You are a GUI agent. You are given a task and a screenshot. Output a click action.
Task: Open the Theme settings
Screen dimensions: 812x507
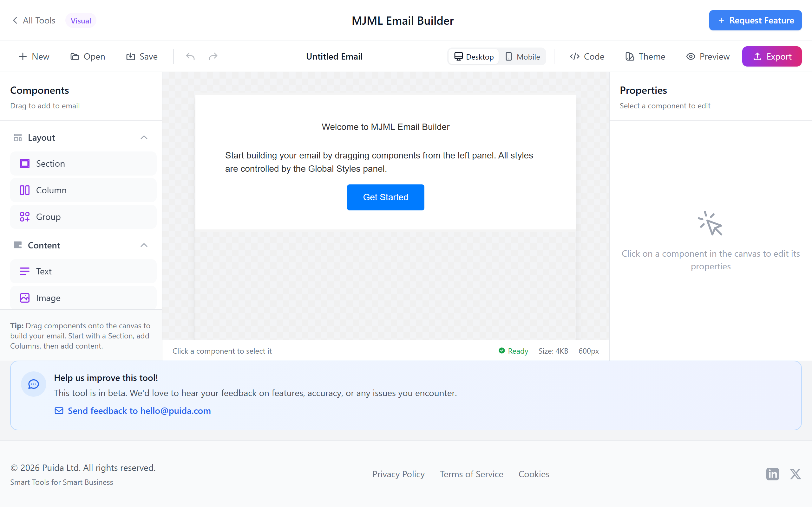(645, 56)
